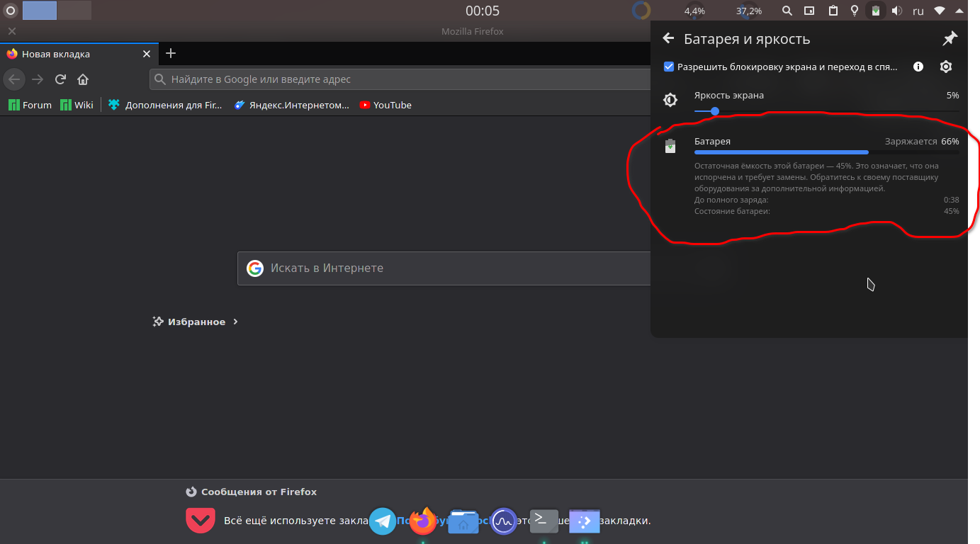Open the terminal from the dock
This screenshot has width=980, height=544.
(x=543, y=521)
